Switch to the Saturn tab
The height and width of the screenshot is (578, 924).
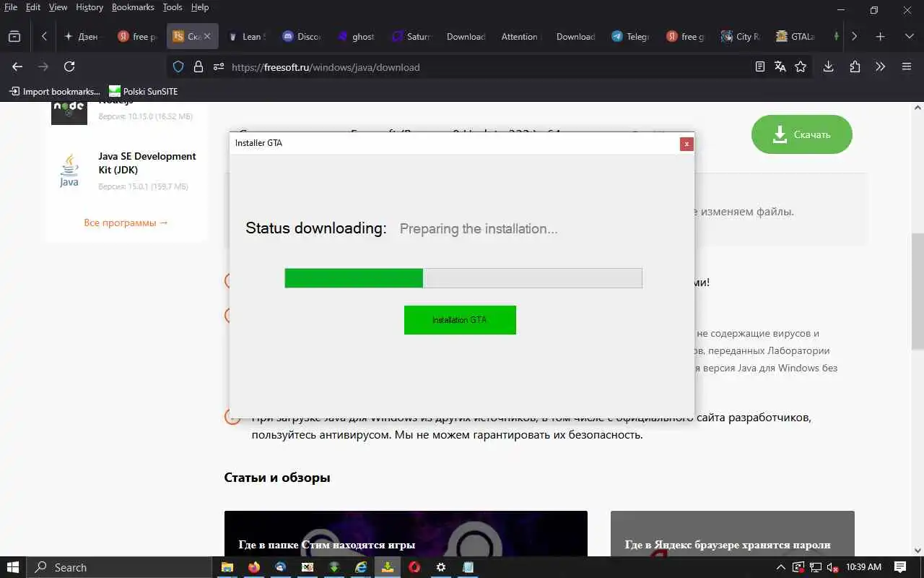point(411,36)
